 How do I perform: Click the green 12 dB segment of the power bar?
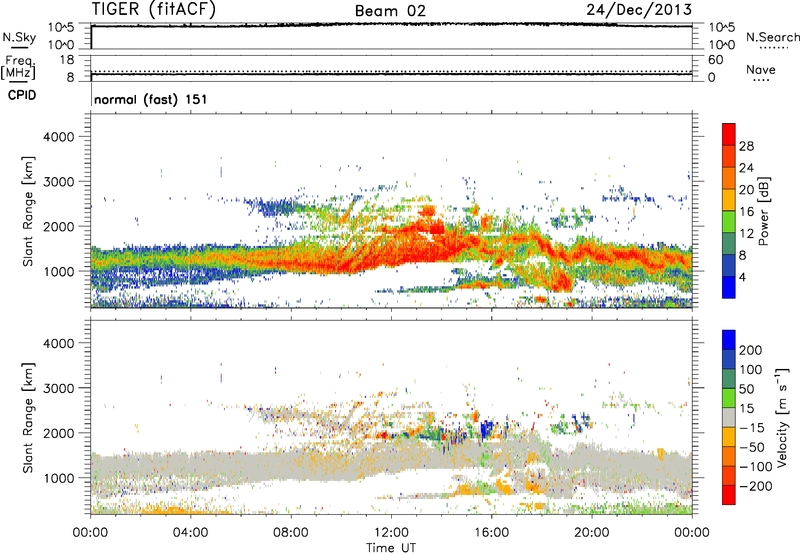[x=729, y=221]
